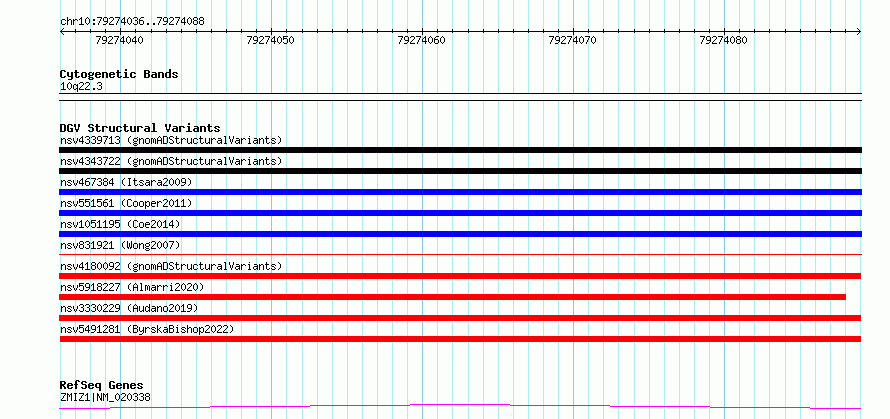Open the nsv831921 (Wong2007) variant label
The image size is (890, 419).
pos(120,245)
